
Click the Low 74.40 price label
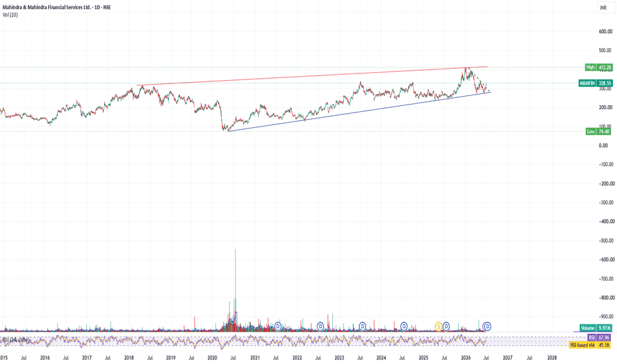(x=598, y=132)
